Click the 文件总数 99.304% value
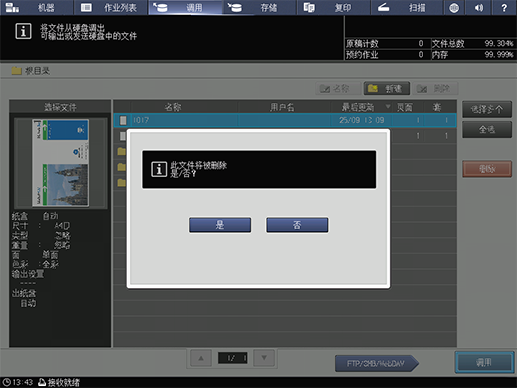This screenshot has height=388, width=517. (499, 43)
